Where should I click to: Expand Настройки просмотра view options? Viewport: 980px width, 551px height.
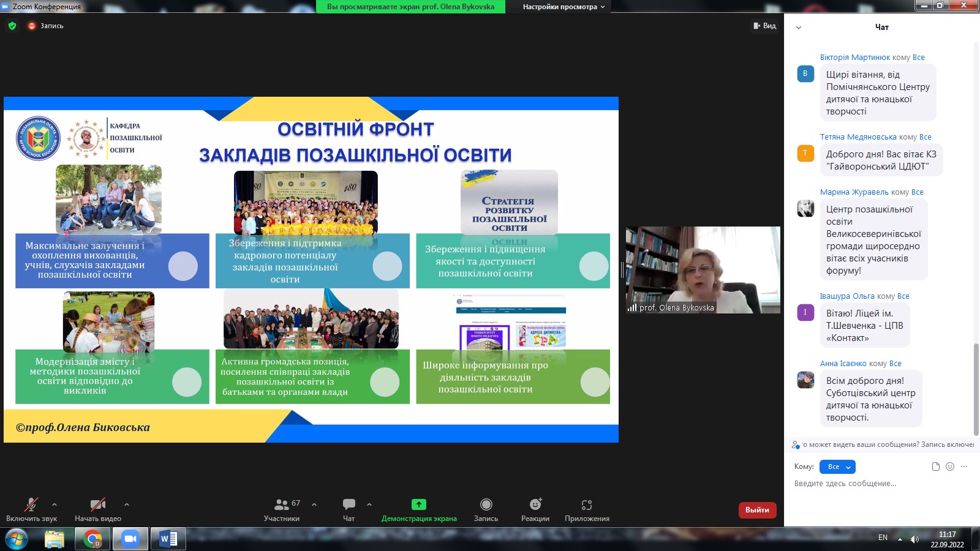(x=563, y=7)
